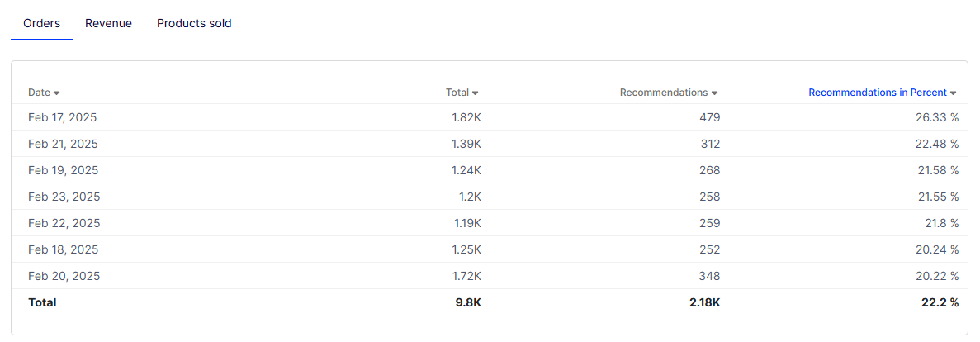This screenshot has height=342, width=980.
Task: Click the Recommendations column header text
Action: coord(664,93)
